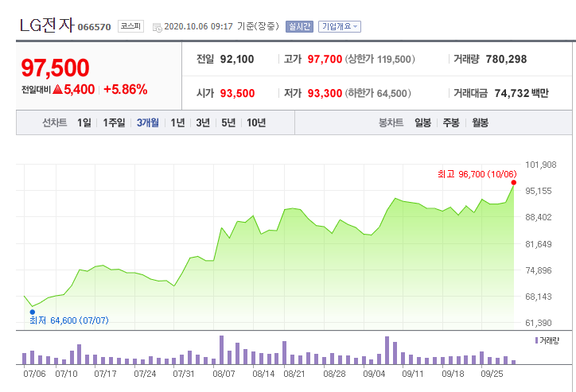Click the 실시간 real-time button

(298, 26)
